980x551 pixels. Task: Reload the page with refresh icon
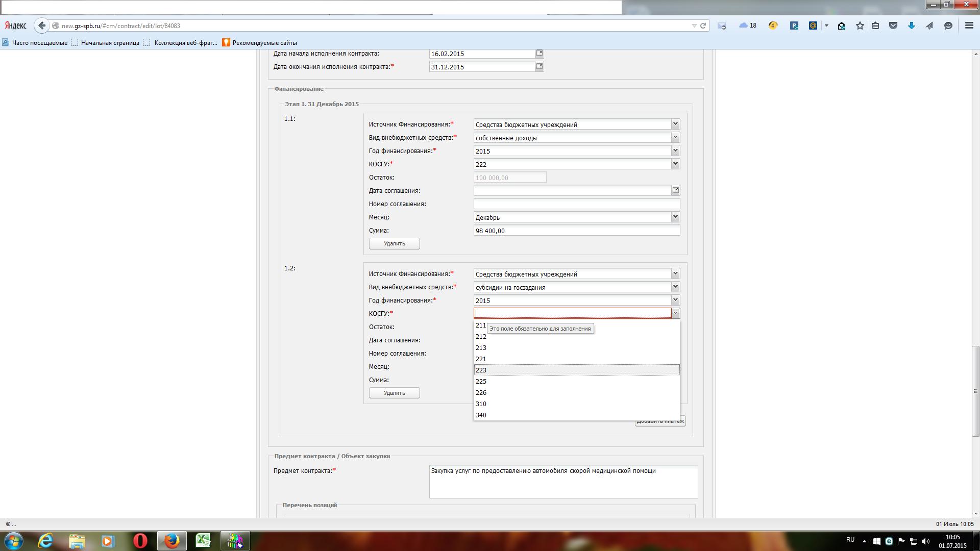click(703, 26)
